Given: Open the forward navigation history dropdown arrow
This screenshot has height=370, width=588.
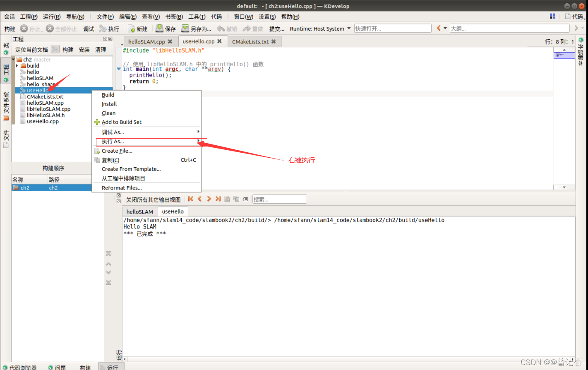Looking at the screenshot, I should point(583,29).
